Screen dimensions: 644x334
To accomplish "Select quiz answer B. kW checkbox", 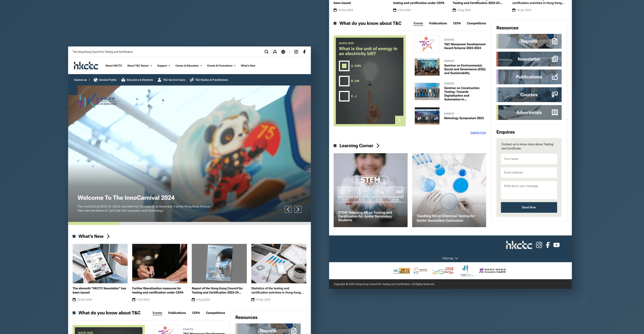I will tap(344, 81).
